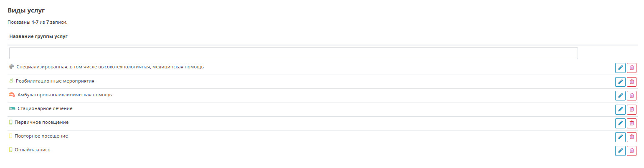Image resolution: width=644 pixels, height=168 pixels.
Task: Click the bed icon beside Стационарное лечение
Action: tap(12, 108)
